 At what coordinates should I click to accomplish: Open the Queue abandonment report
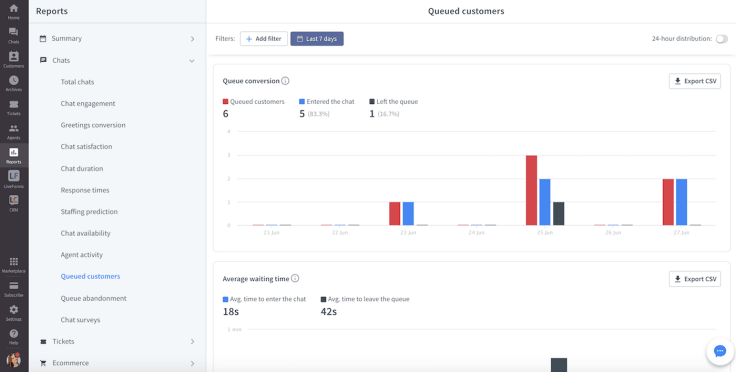[x=93, y=298]
